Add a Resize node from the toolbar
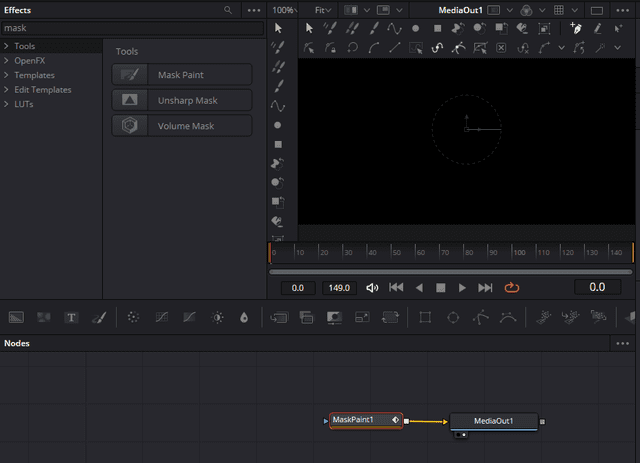Viewport: 640px width, 463px height. 362,317
